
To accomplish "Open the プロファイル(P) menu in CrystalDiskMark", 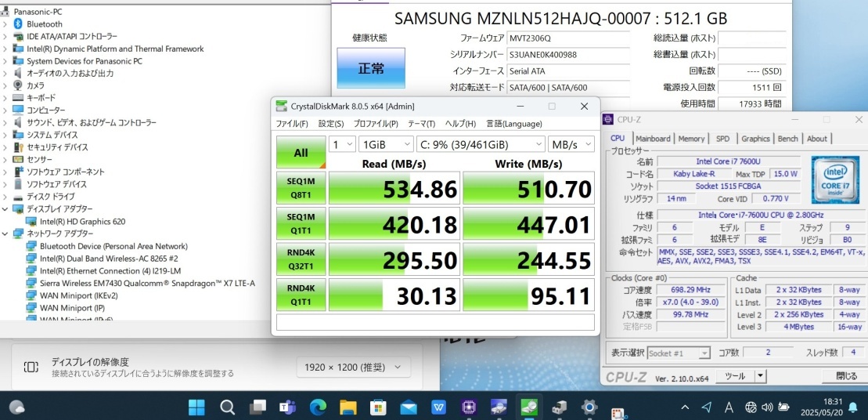I will (x=376, y=124).
